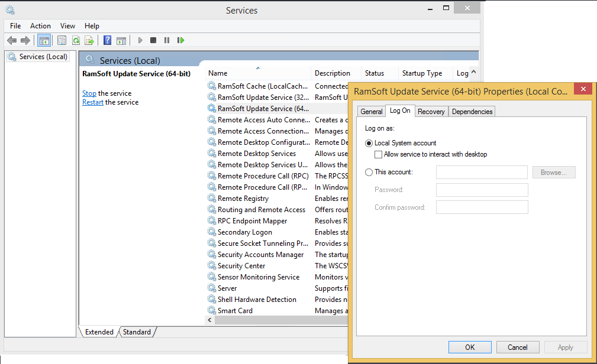Toggle Show/Hide Console Tree toolbar icon
This screenshot has width=597, height=364.
(x=44, y=40)
